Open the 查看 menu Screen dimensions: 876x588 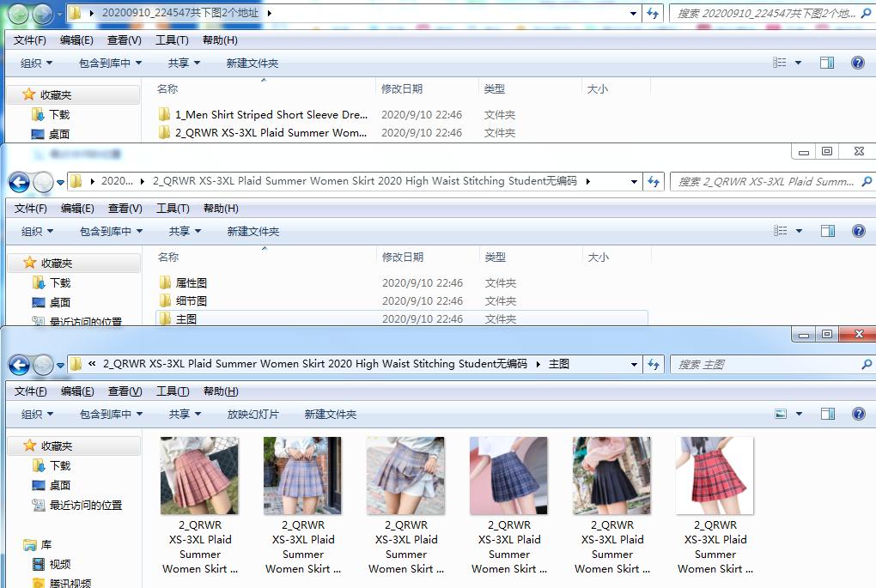coord(125,391)
